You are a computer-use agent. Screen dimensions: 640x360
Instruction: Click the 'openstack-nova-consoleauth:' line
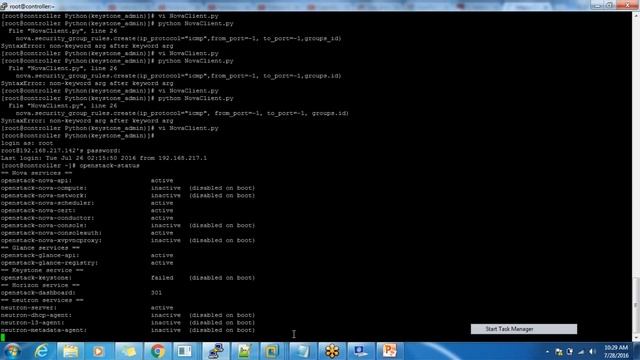tap(87, 233)
